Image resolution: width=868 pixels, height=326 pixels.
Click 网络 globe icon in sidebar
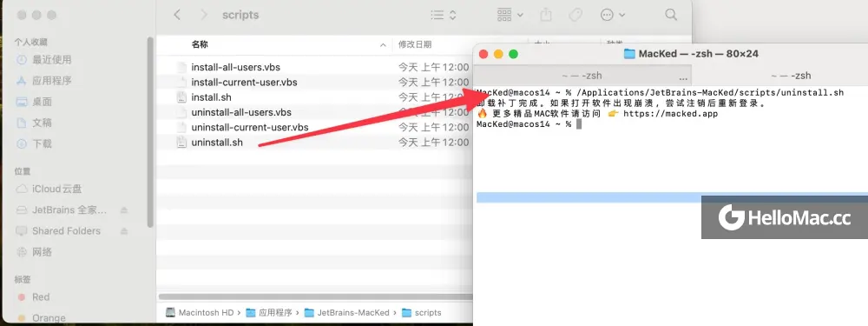22,252
